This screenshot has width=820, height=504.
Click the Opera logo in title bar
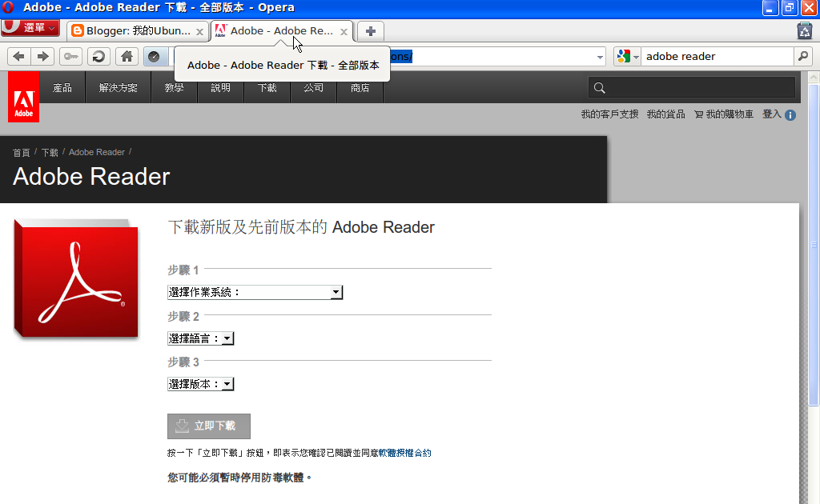(8, 7)
